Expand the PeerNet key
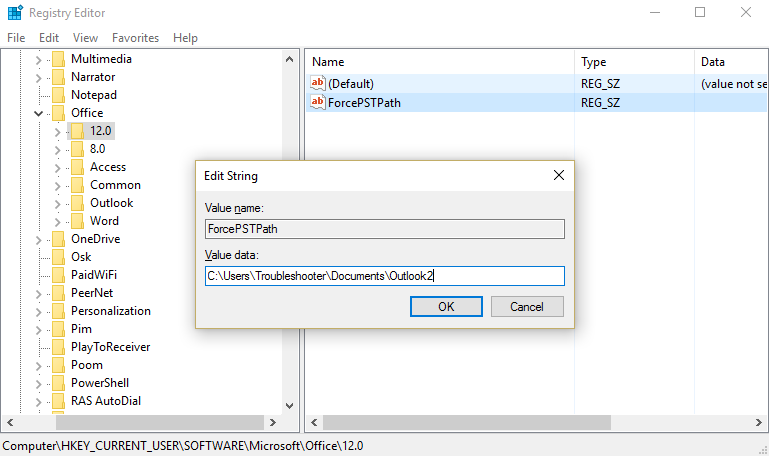 click(x=38, y=294)
